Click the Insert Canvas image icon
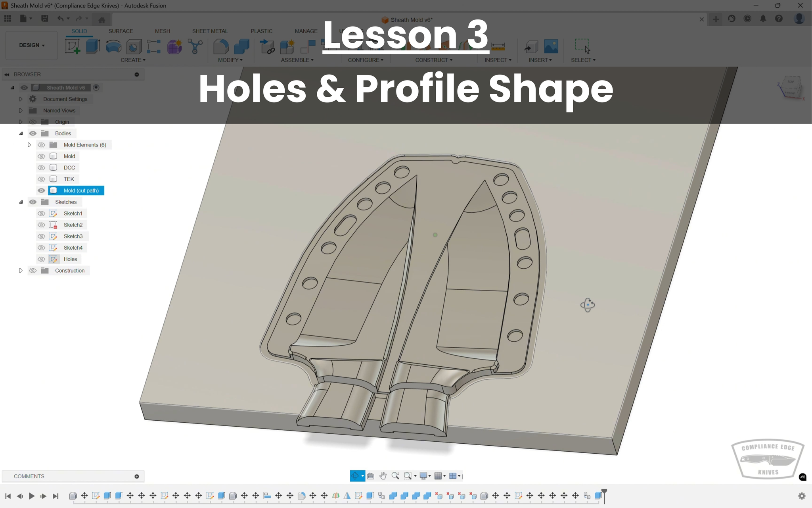 click(x=551, y=46)
